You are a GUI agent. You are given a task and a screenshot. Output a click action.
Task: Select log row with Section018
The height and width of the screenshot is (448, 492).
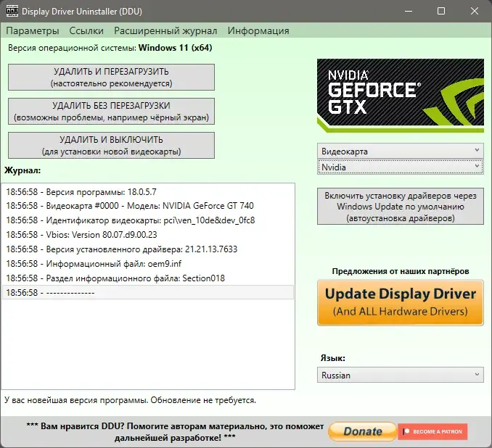click(148, 278)
